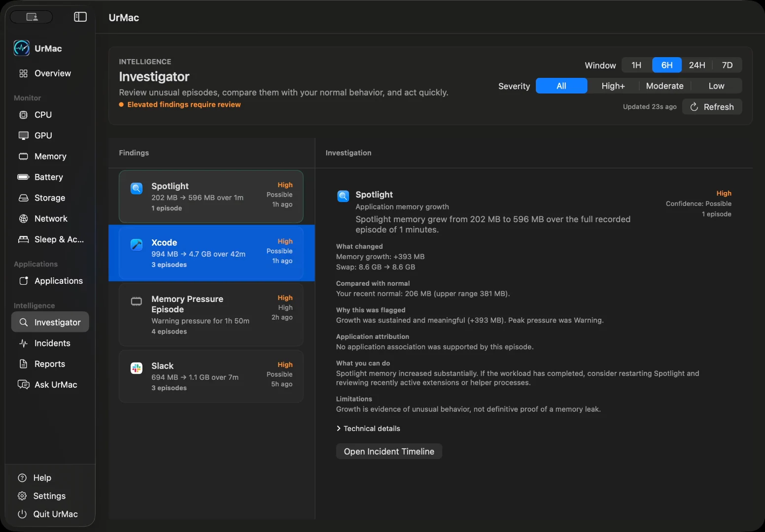The height and width of the screenshot is (532, 765).
Task: Click the Incidents waveform icon
Action: [23, 343]
